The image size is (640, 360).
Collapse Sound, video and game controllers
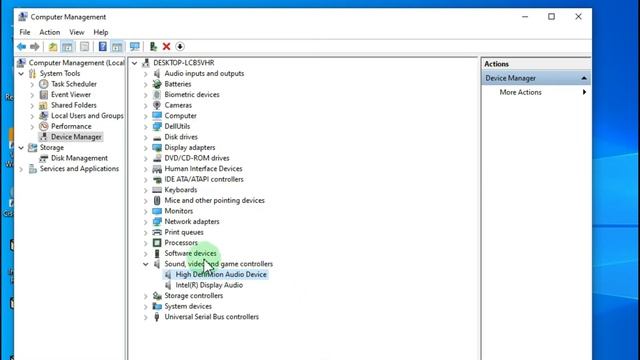pos(146,264)
